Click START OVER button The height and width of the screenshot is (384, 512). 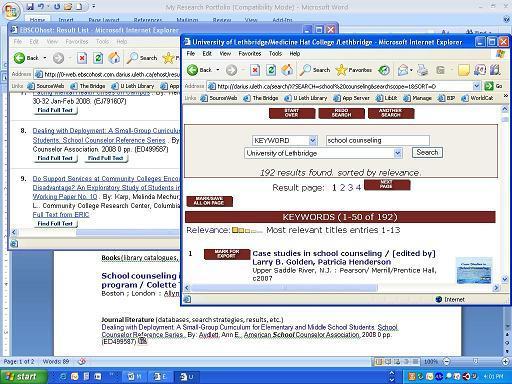point(292,113)
